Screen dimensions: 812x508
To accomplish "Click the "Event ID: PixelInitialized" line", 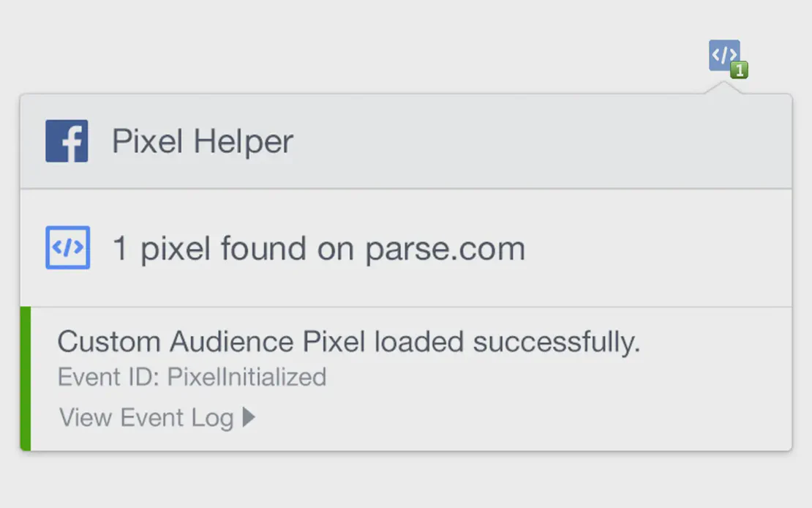I will pyautogui.click(x=192, y=378).
